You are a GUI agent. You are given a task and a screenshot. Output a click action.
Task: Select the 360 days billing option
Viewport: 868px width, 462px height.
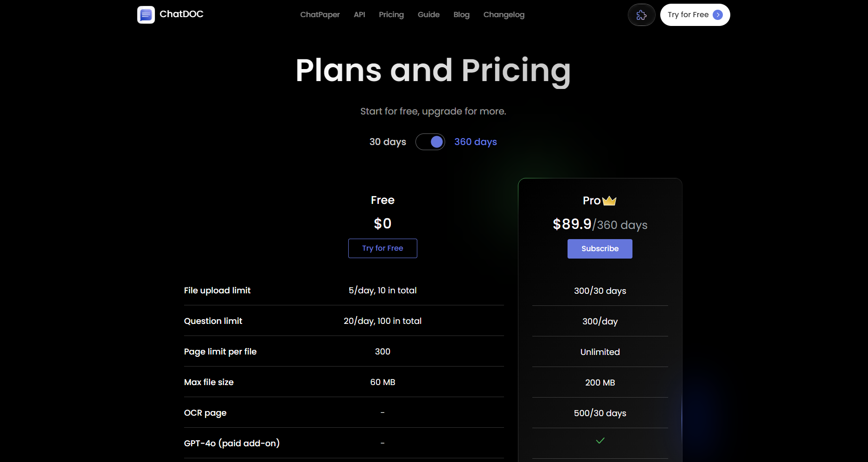(475, 142)
